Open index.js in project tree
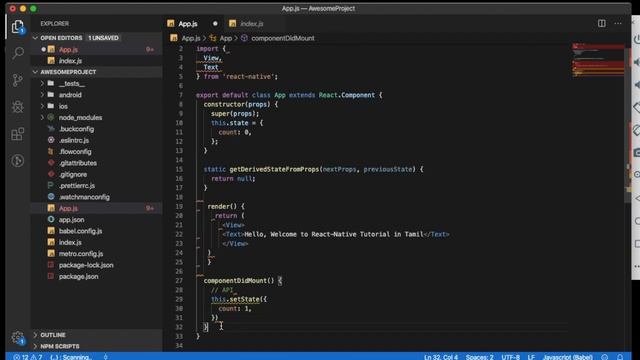640x360 pixels. coord(97,242)
